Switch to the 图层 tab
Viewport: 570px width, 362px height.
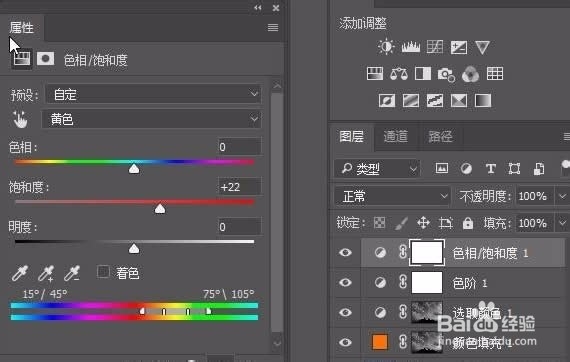tap(351, 137)
